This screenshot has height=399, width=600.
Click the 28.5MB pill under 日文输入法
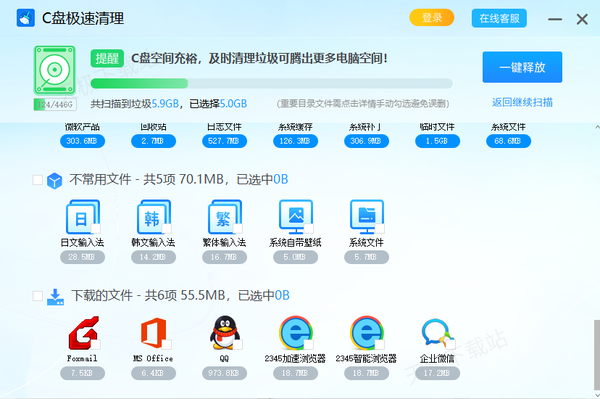pos(82,257)
